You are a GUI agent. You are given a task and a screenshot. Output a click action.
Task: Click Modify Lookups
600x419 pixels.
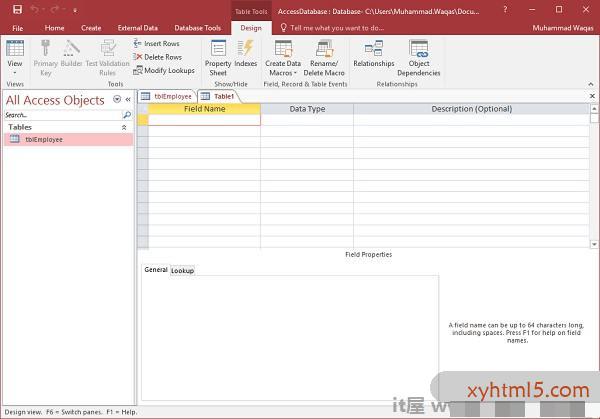(164, 70)
